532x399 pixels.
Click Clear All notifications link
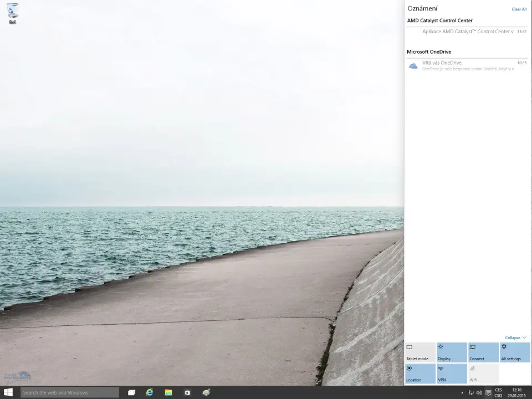(519, 9)
